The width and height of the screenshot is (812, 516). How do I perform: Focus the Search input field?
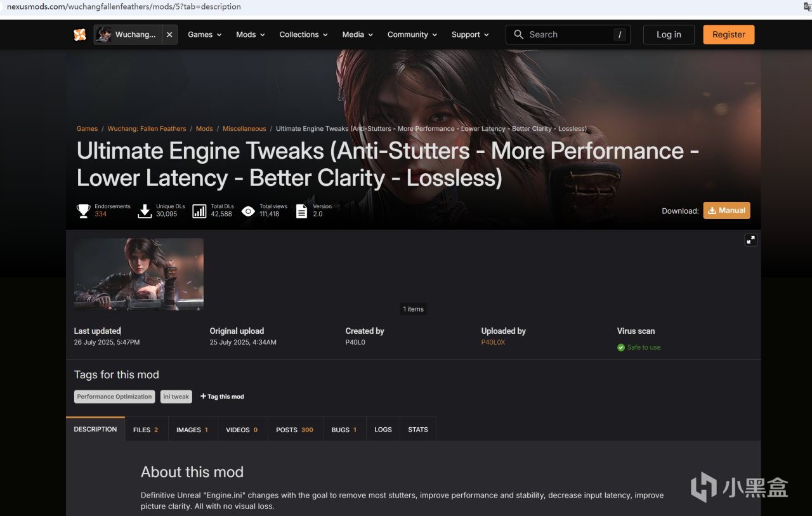point(568,35)
